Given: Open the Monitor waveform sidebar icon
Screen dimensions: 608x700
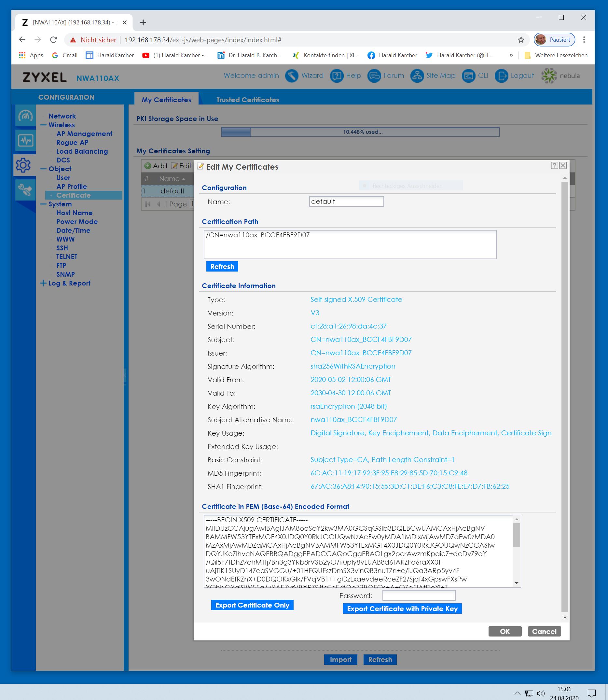Looking at the screenshot, I should [x=25, y=140].
